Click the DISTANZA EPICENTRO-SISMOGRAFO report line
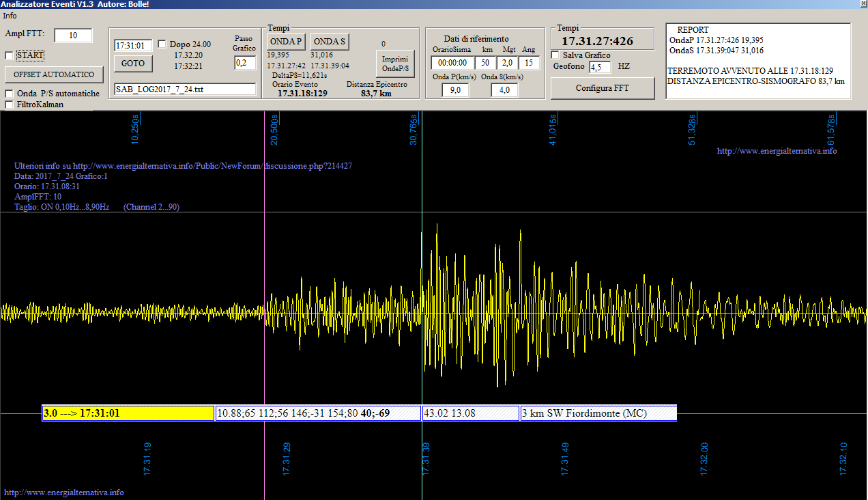This screenshot has width=868, height=500. 756,81
